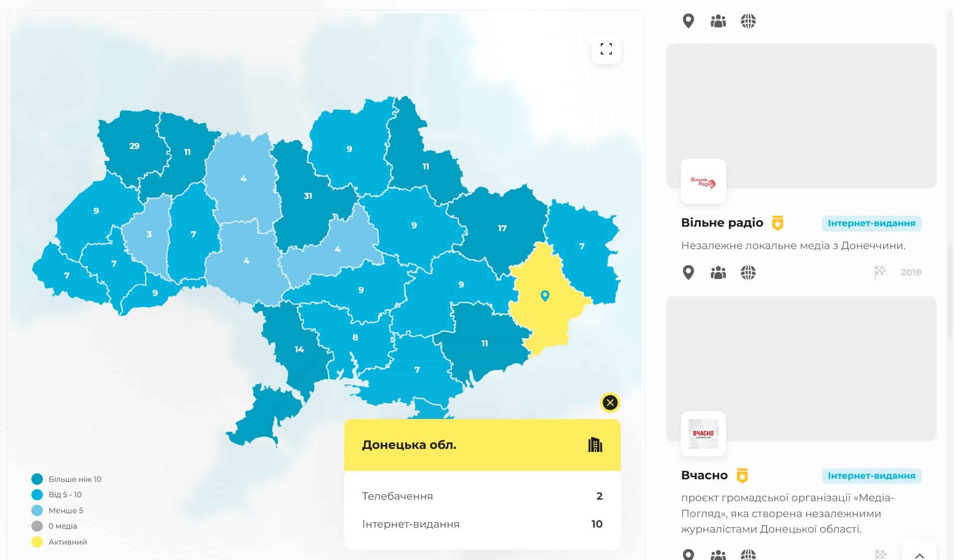Image resolution: width=954 pixels, height=560 pixels.
Task: Click the verification badge next to Вчасно
Action: click(742, 475)
